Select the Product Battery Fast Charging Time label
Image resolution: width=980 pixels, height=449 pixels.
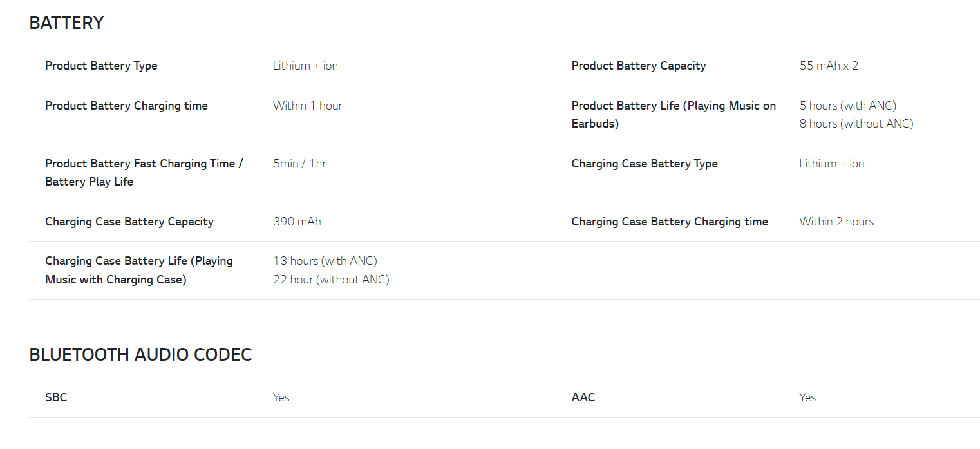click(144, 164)
